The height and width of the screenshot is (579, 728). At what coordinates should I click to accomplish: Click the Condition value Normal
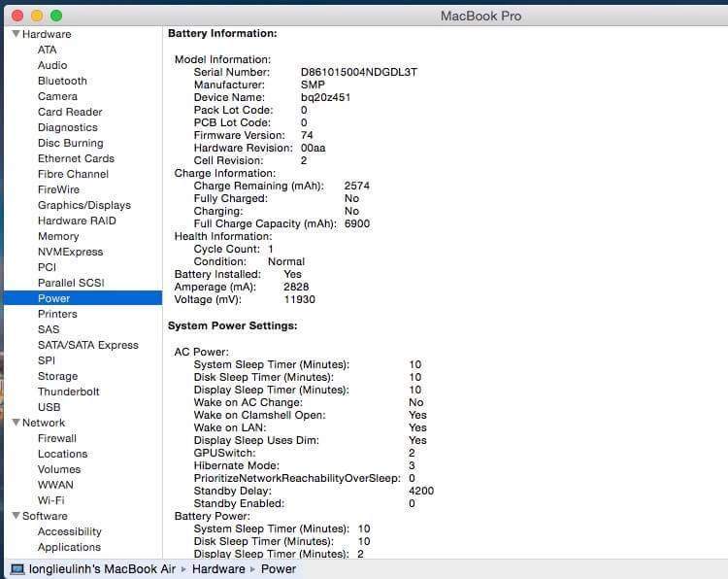pos(286,261)
